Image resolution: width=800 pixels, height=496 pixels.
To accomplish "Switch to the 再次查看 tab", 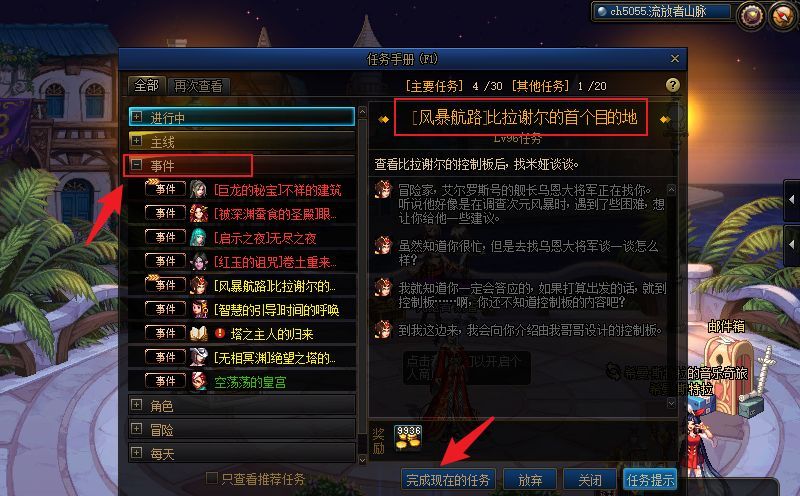I will [198, 86].
